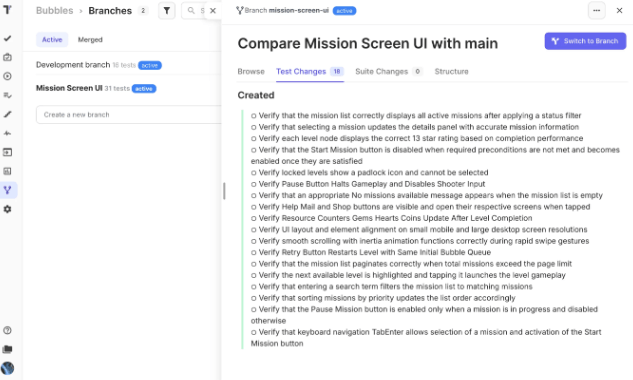Open the Analytics chart sidebar icon

pyautogui.click(x=7, y=171)
